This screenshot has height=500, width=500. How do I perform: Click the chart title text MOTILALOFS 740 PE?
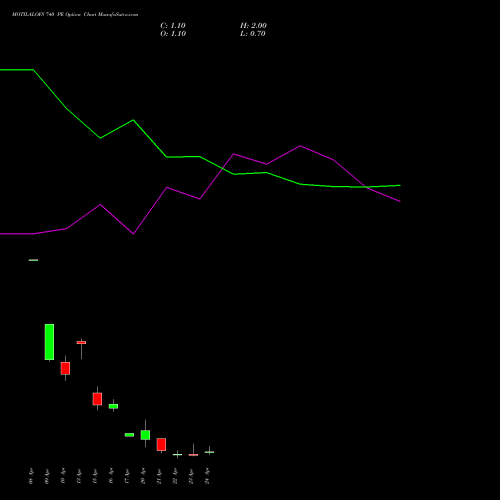(37, 15)
